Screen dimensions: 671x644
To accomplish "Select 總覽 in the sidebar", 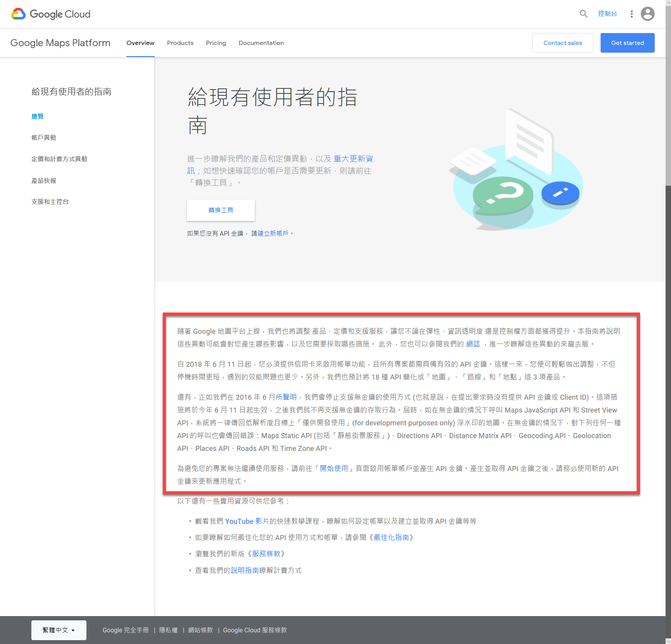I will pos(38,116).
